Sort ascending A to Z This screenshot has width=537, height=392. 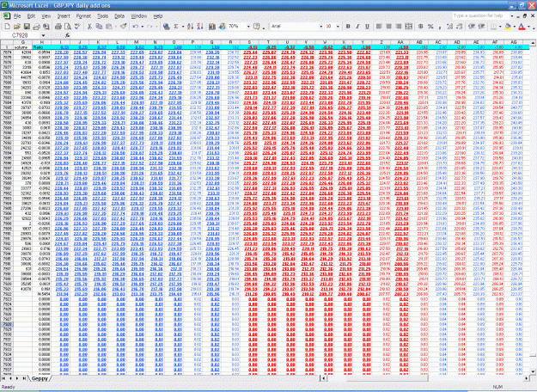[x=191, y=27]
